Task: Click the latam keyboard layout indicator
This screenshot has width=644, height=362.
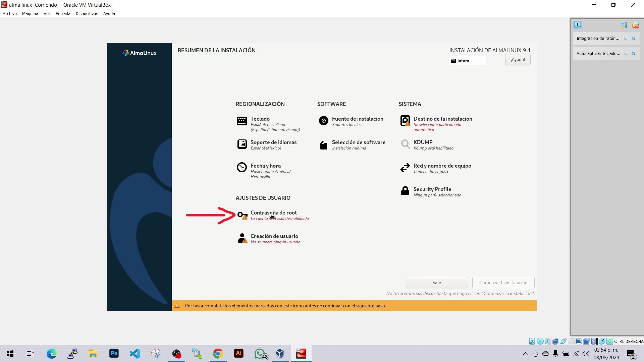Action: (468, 61)
